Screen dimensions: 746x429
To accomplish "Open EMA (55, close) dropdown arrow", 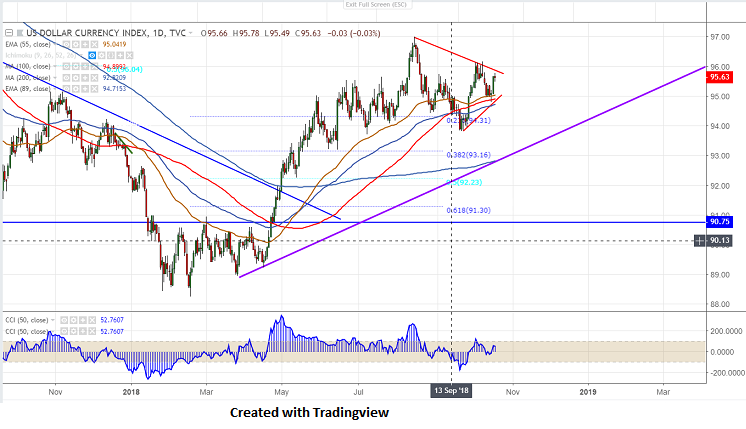I will tap(55, 44).
